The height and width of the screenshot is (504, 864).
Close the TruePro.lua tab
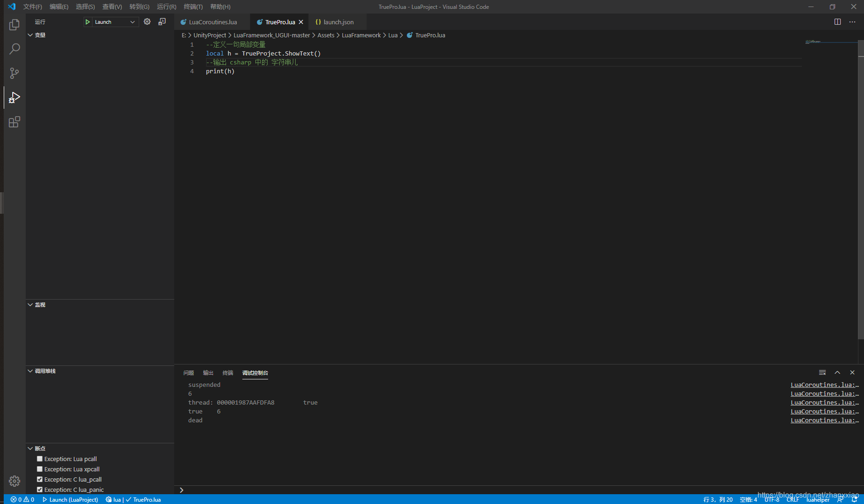coord(301,22)
